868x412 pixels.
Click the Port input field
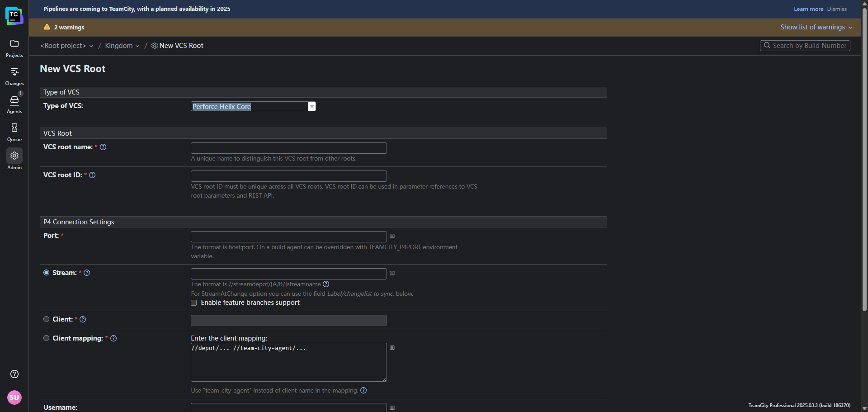click(289, 237)
